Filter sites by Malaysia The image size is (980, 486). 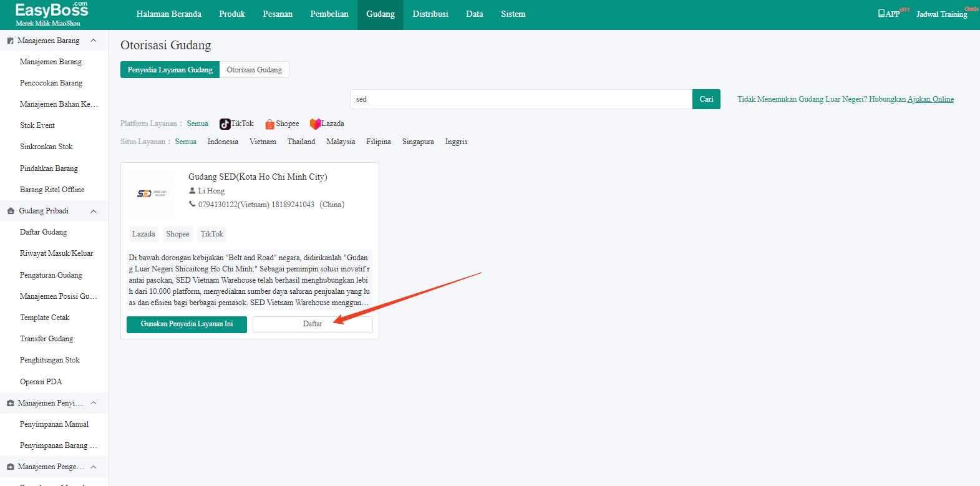point(341,142)
